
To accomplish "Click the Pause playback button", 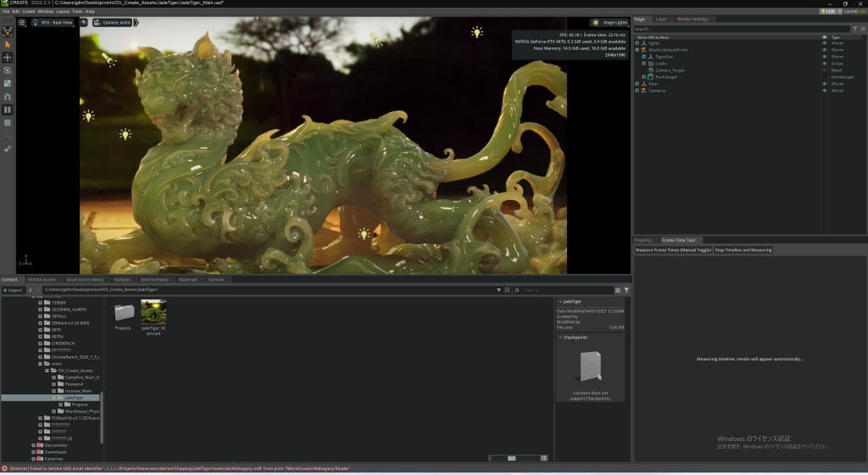I will coord(7,109).
